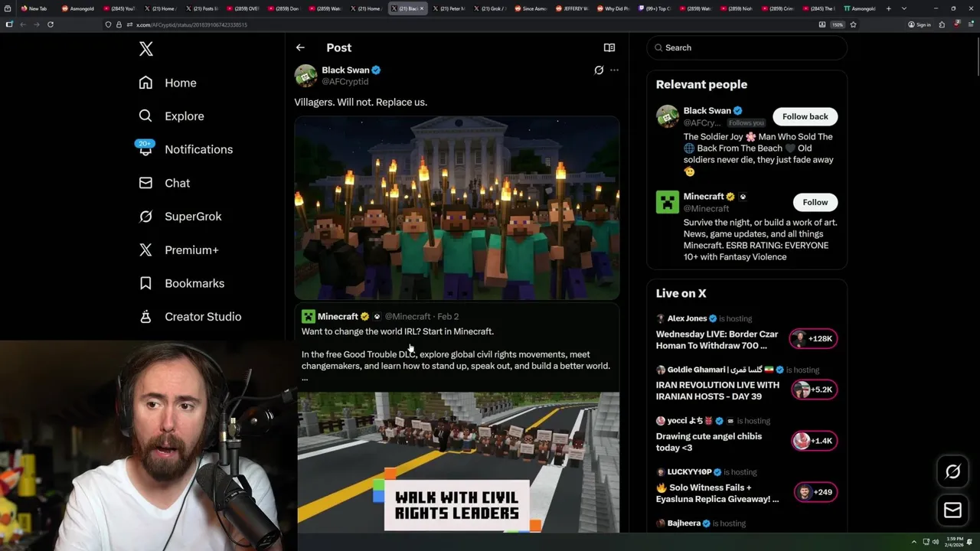Open the browser hamburger menu
This screenshot has height=551, width=980.
pyautogui.click(x=970, y=24)
